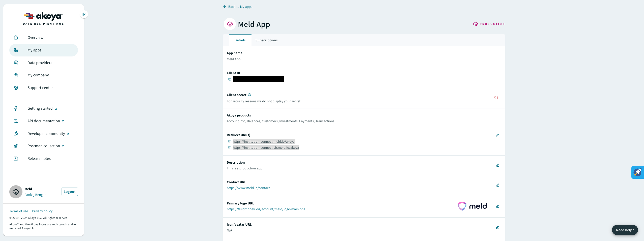
Task: Click the Data providers bank icon
Action: tap(16, 63)
